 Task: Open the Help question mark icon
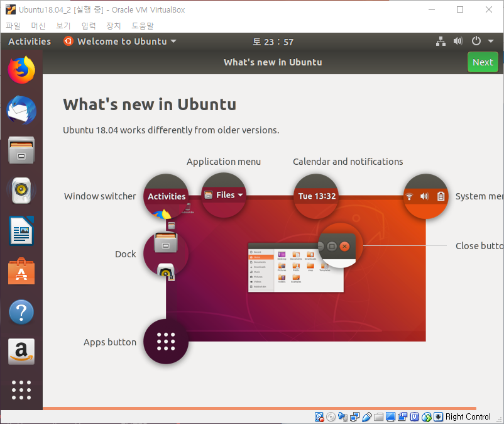[21, 312]
